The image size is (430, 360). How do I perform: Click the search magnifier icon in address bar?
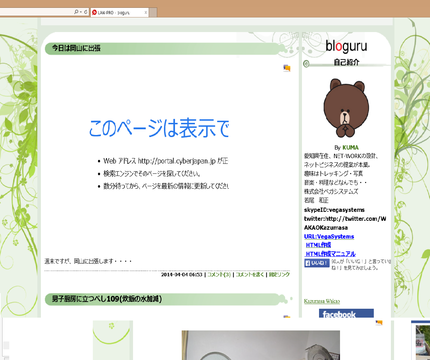tap(76, 12)
